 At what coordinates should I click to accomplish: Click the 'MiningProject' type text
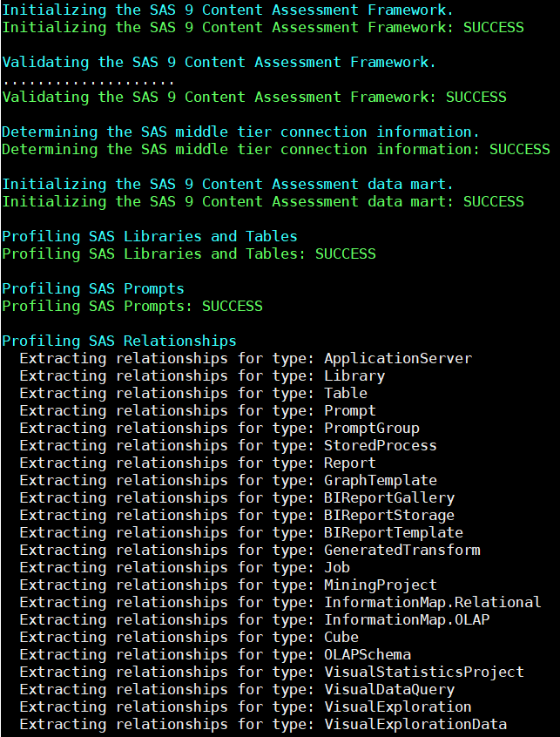[x=381, y=585]
